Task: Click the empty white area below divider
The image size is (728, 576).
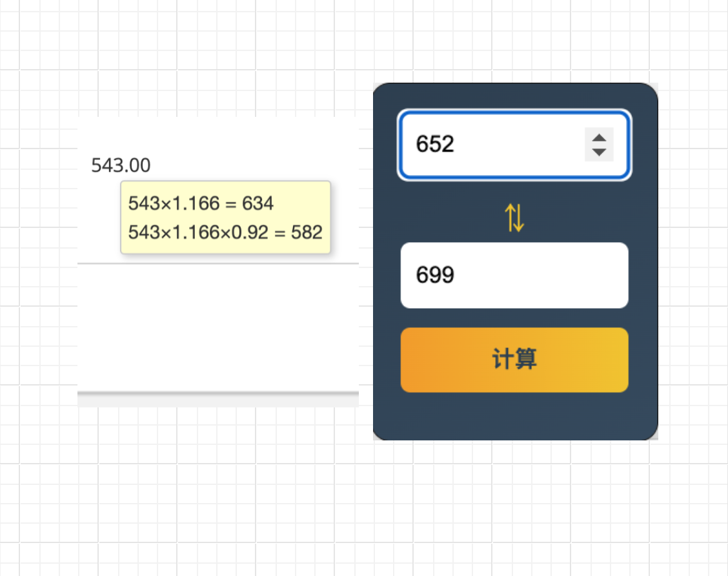Action: pyautogui.click(x=217, y=326)
